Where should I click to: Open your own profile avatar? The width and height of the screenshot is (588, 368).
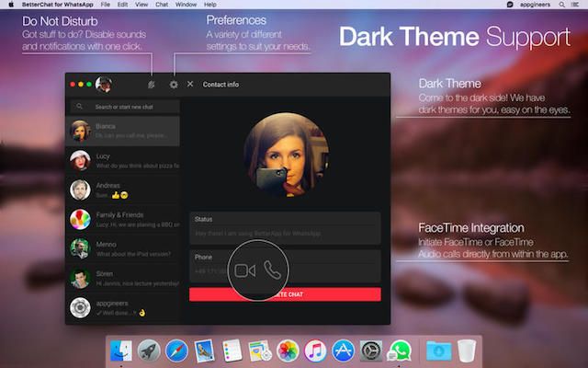coord(104,84)
